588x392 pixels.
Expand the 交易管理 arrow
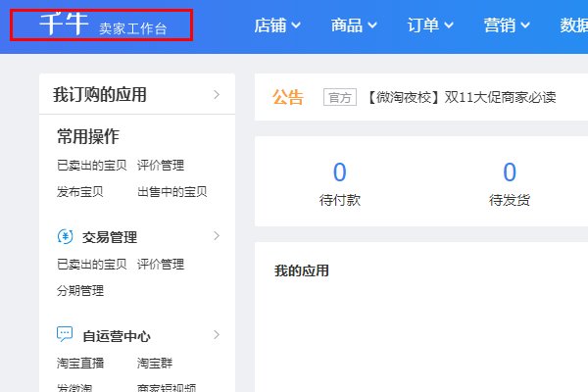[217, 236]
